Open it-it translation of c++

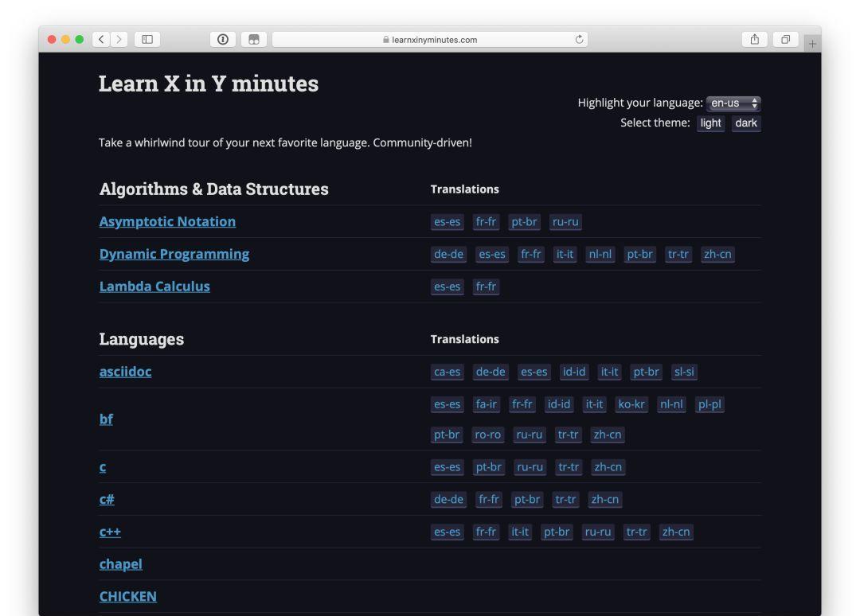(x=519, y=532)
